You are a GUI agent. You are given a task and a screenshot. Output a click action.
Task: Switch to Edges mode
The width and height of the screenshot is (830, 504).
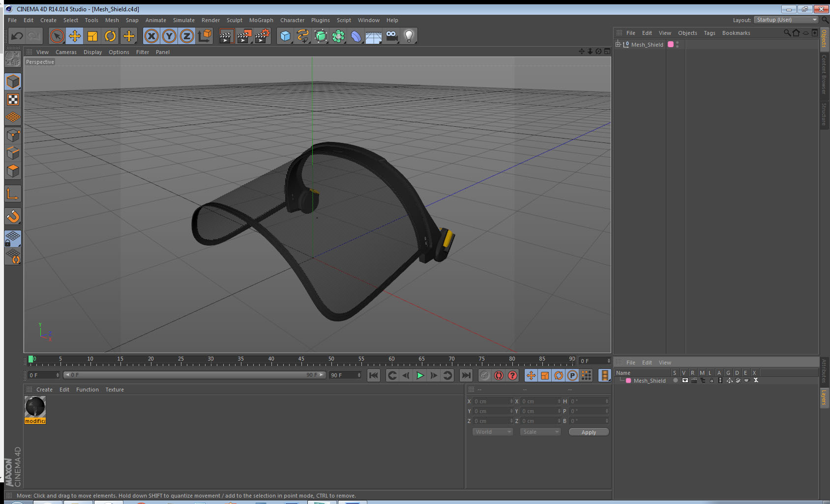tap(13, 153)
